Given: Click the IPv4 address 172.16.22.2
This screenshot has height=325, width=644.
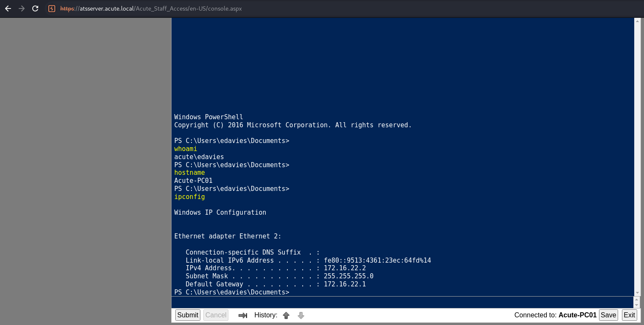Looking at the screenshot, I should (x=345, y=268).
